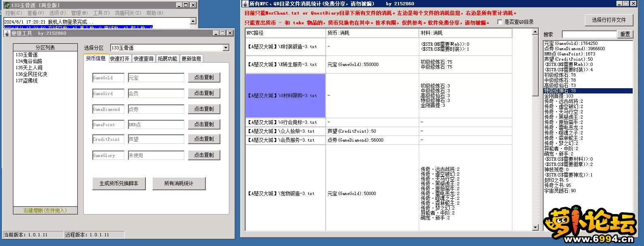Select 特级修神石:78 in totals list

tap(588, 91)
